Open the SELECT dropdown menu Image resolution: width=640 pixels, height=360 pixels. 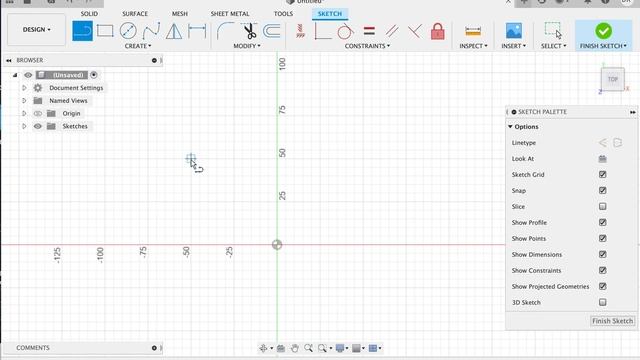(553, 46)
